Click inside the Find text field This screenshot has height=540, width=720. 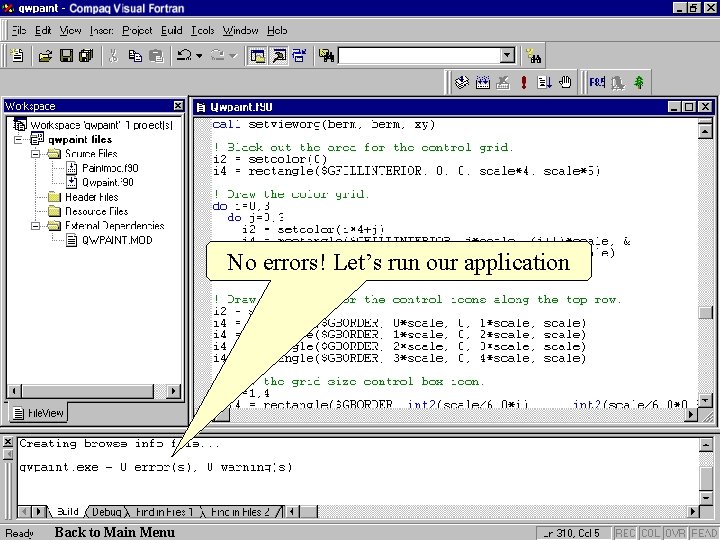coord(419,56)
